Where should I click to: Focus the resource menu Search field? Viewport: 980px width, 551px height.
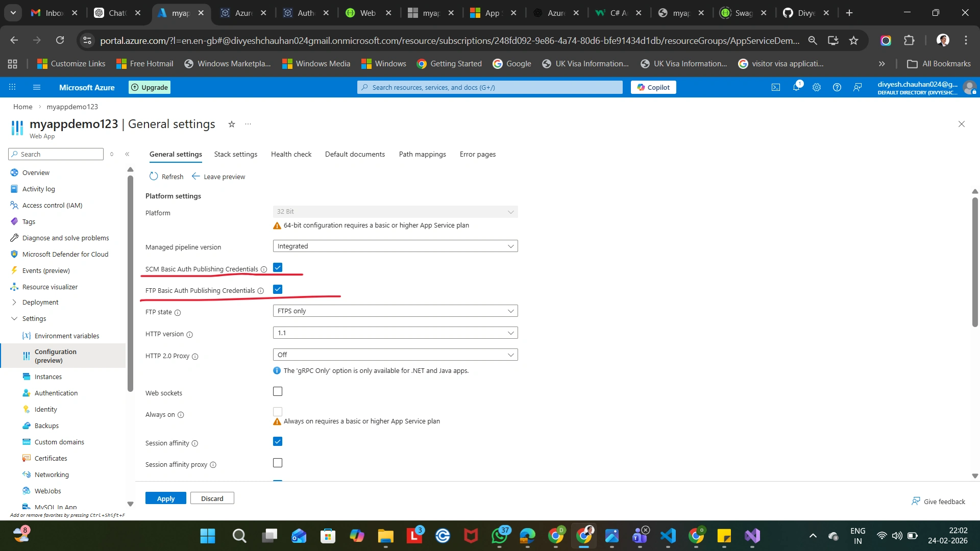pos(56,154)
